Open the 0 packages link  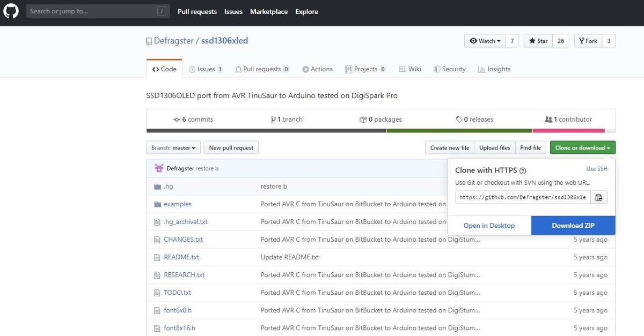pyautogui.click(x=380, y=120)
